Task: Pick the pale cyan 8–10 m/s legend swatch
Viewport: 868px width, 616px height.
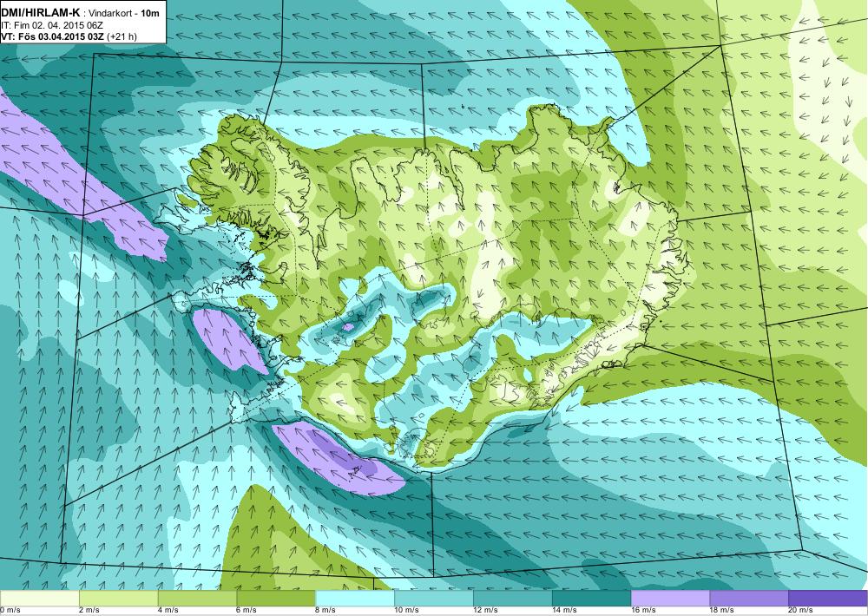Action: coord(355,599)
